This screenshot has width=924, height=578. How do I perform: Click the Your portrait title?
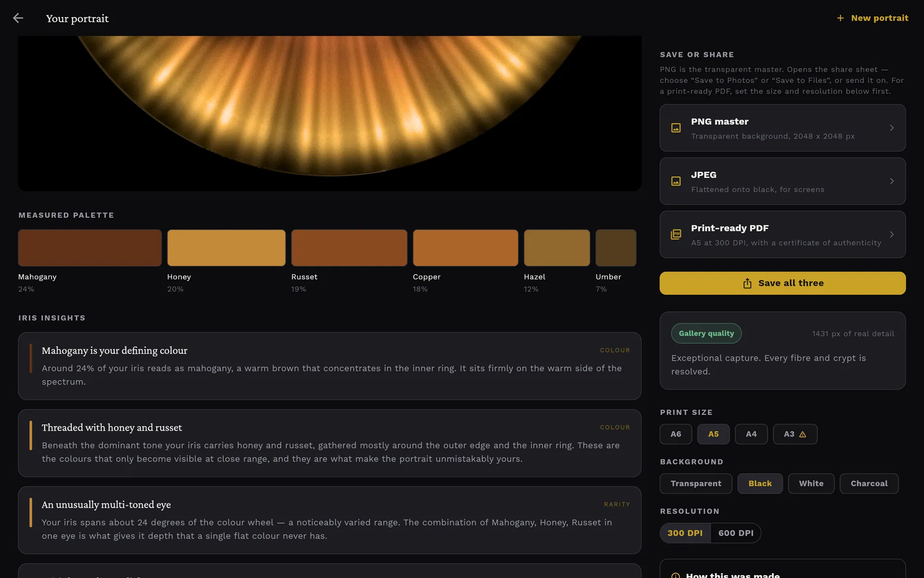click(77, 18)
